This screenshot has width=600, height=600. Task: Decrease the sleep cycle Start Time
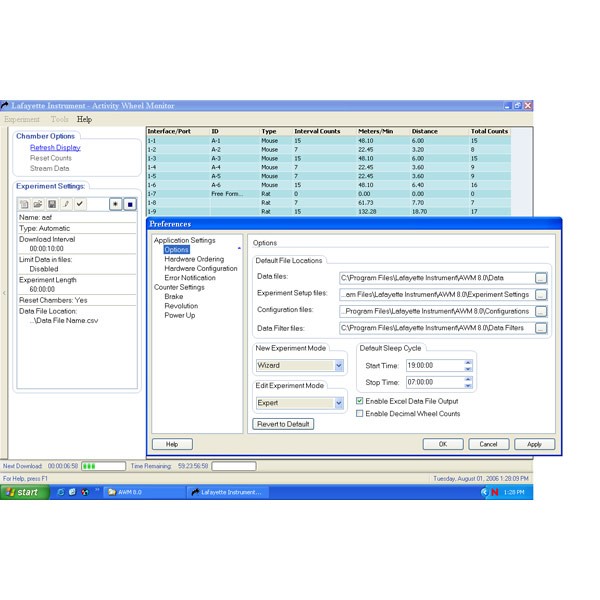[x=468, y=368]
